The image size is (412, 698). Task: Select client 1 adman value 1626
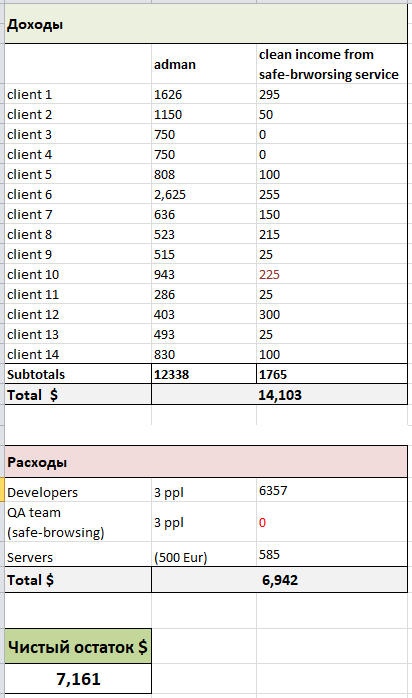(204, 94)
